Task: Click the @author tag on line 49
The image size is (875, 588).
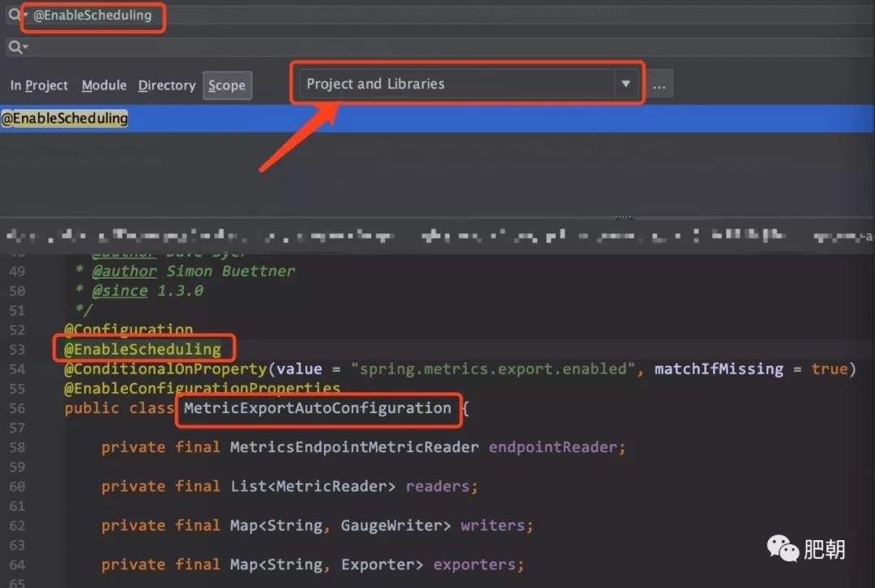Action: click(125, 271)
